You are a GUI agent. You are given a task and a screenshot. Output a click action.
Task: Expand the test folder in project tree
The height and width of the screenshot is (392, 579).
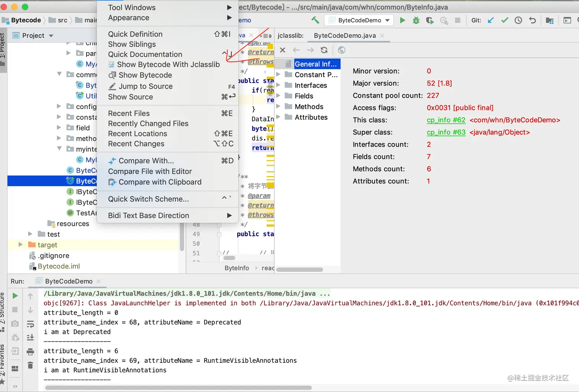click(30, 234)
